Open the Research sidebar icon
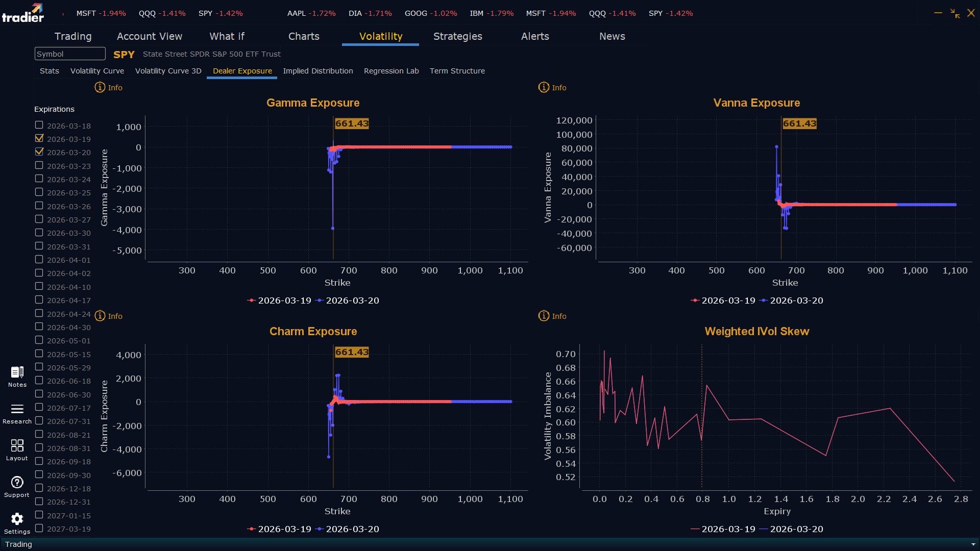 pyautogui.click(x=17, y=409)
